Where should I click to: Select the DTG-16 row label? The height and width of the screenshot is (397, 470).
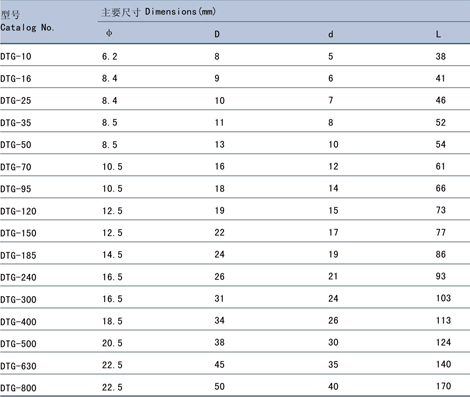[16, 79]
